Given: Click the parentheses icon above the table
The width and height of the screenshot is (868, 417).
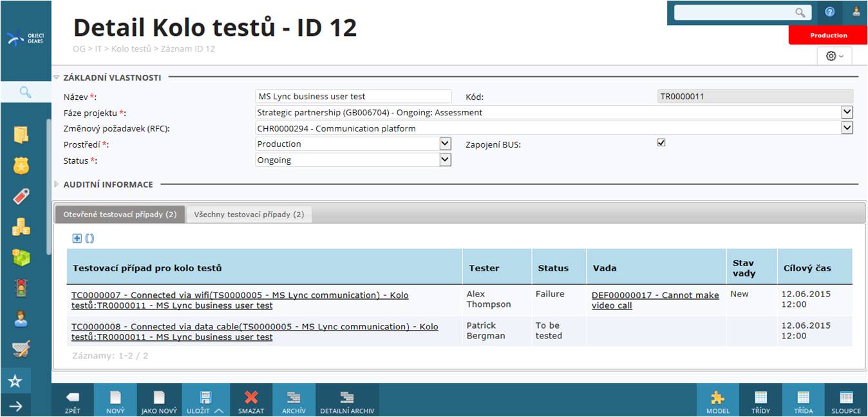Looking at the screenshot, I should click(90, 238).
